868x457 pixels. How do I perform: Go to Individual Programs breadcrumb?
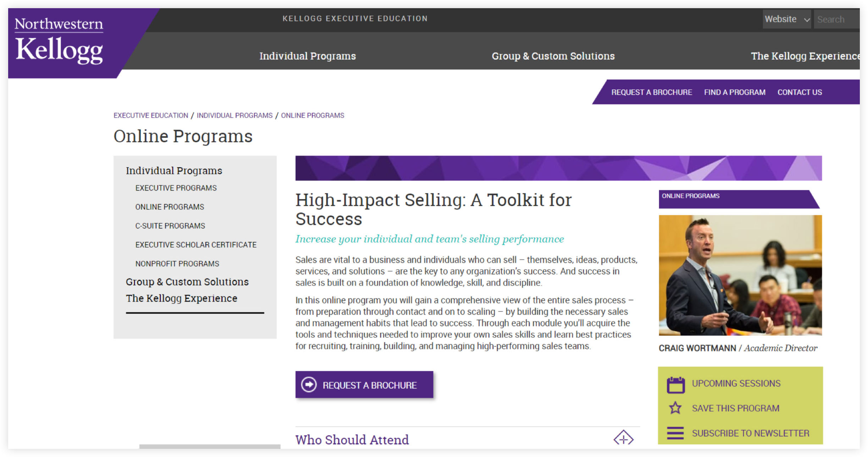point(235,115)
